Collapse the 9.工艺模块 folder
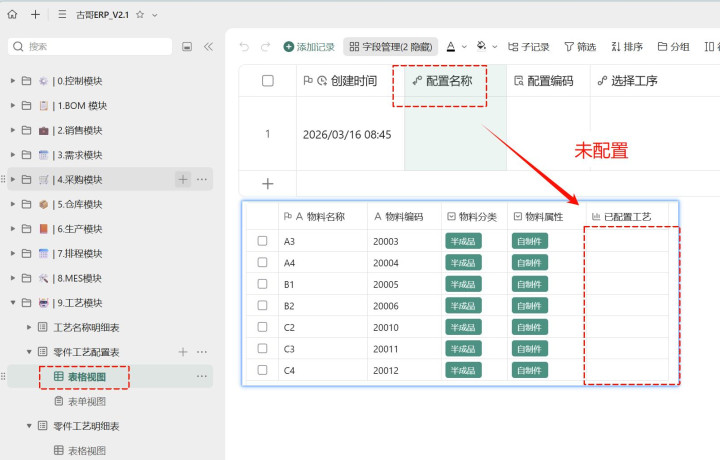Screen dimensions: 720x460 coord(13,303)
